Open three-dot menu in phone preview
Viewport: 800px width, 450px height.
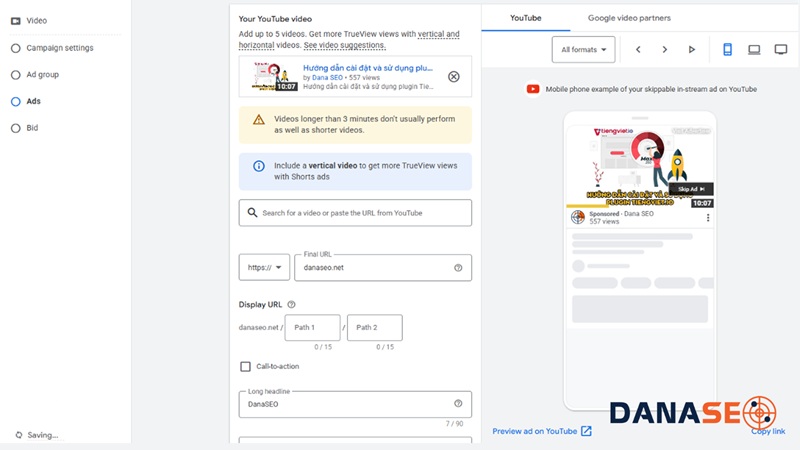pyautogui.click(x=708, y=218)
